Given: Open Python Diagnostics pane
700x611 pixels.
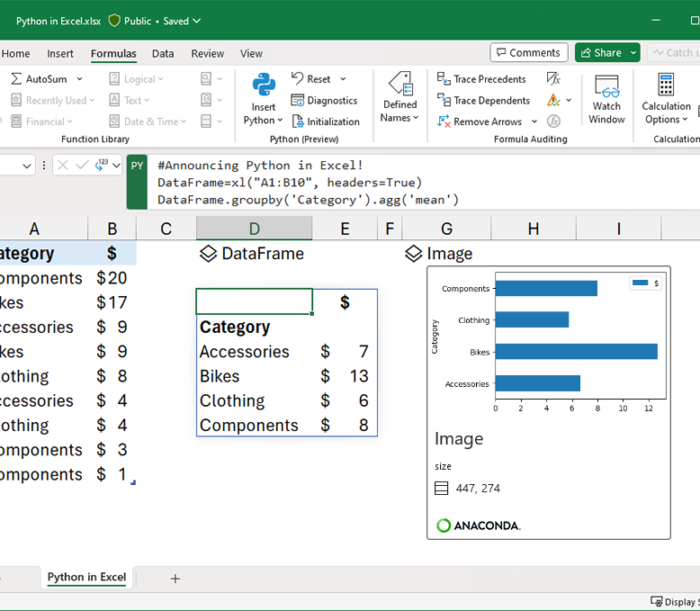Looking at the screenshot, I should [x=324, y=100].
